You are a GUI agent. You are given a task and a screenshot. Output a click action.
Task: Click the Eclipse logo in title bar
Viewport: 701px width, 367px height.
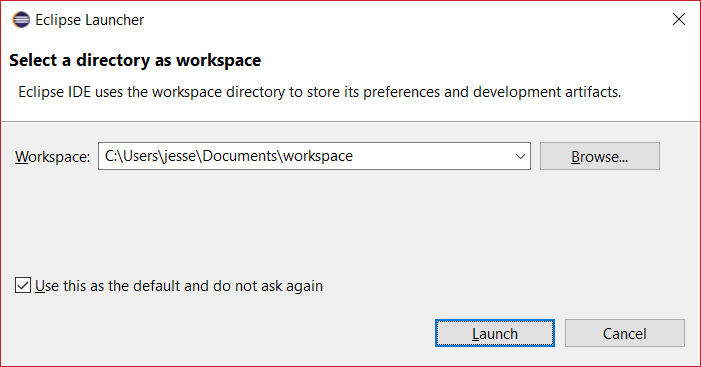pyautogui.click(x=21, y=20)
